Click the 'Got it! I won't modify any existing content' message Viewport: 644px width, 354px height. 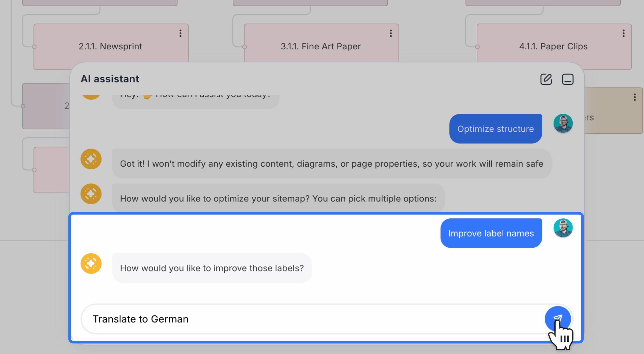(x=332, y=164)
